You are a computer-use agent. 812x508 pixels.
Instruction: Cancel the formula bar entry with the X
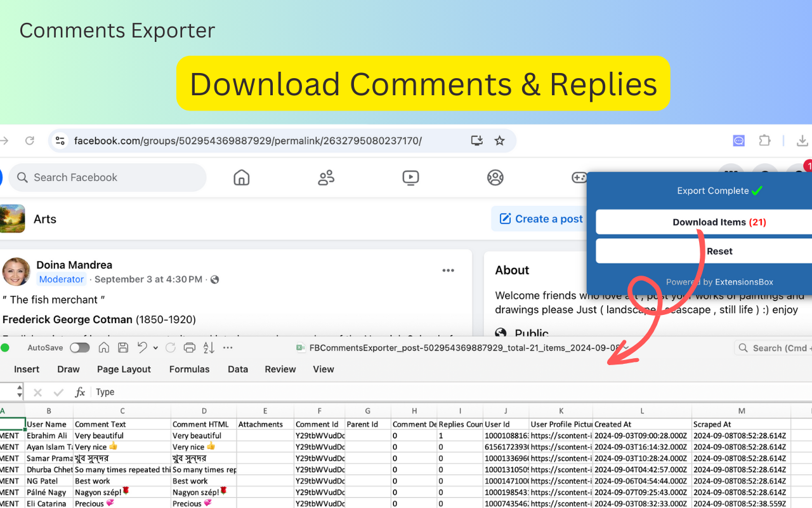37,392
